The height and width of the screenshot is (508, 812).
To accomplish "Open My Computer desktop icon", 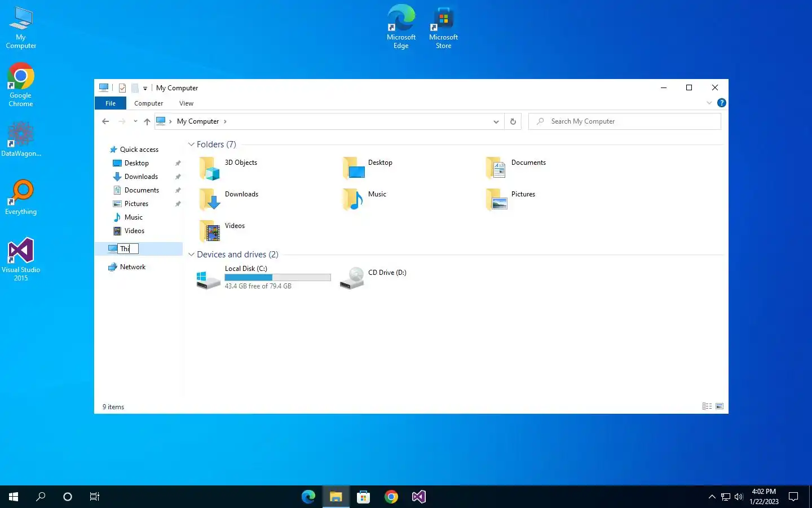I will pos(21,28).
